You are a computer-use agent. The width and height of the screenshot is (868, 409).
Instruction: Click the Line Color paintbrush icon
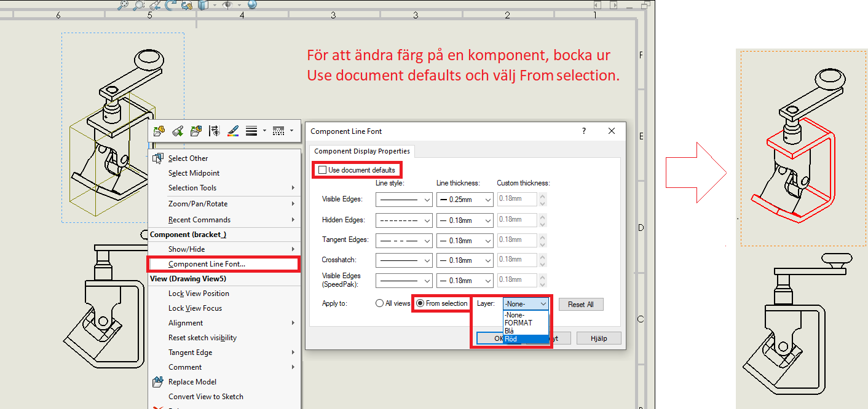point(232,131)
